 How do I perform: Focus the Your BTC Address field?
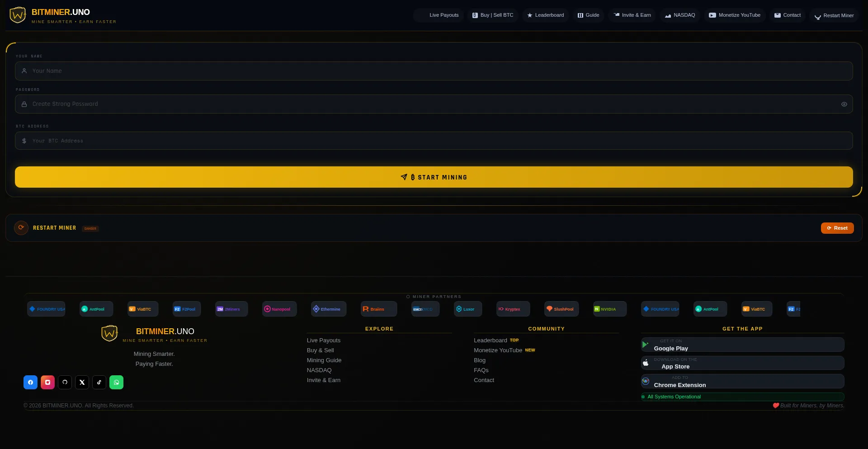[x=434, y=141]
